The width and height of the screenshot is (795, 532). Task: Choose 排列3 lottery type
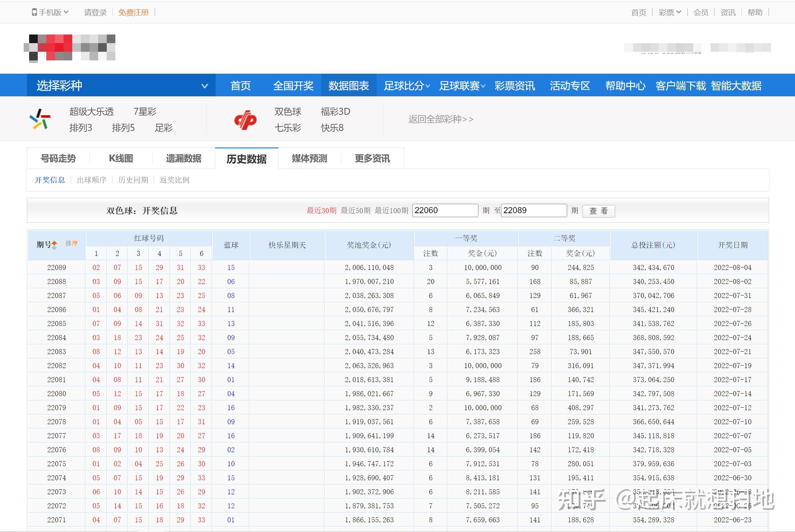[x=81, y=128]
